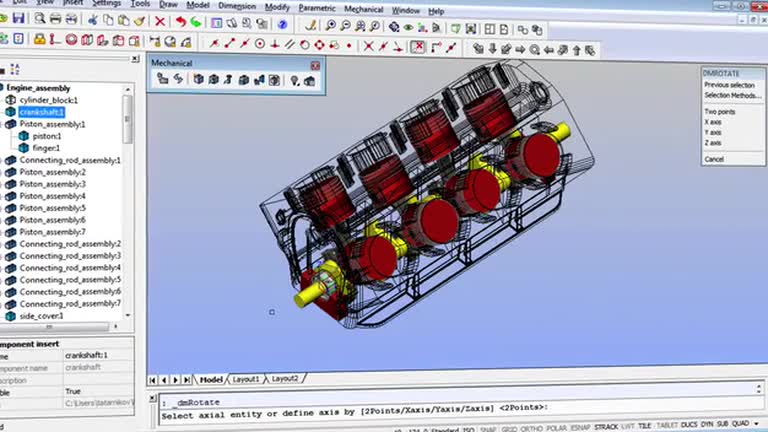Click the green Redo arrow icon
The height and width of the screenshot is (432, 768).
click(196, 22)
